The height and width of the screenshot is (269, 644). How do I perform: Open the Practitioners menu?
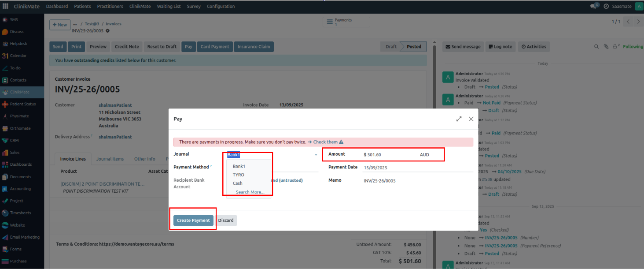(x=110, y=6)
